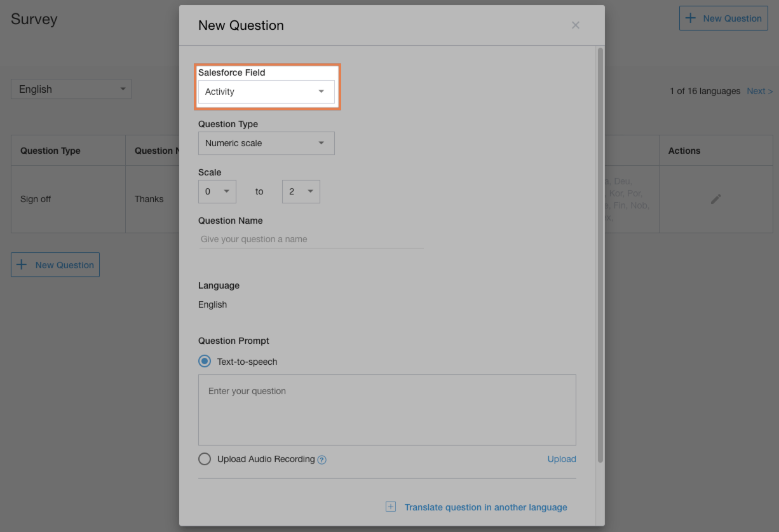This screenshot has height=532, width=779.
Task: Click the Upload link
Action: point(562,459)
